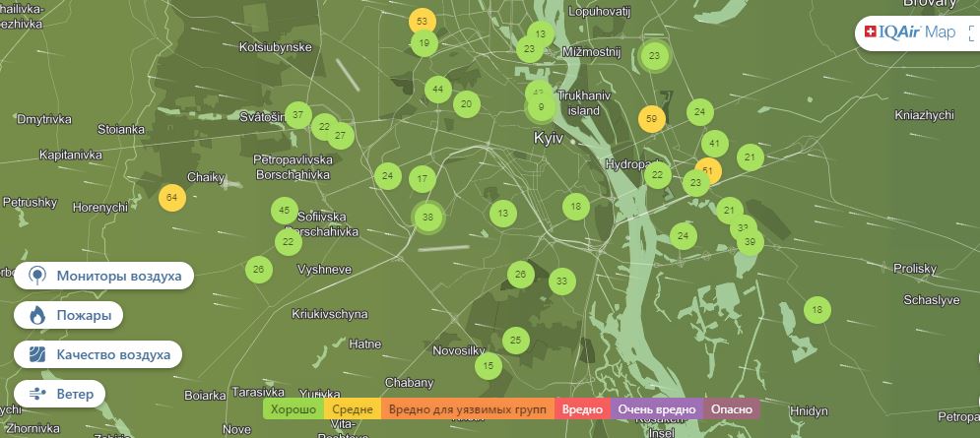This screenshot has width=980, height=438.
Task: Open the yellow station marker 59
Action: (651, 119)
